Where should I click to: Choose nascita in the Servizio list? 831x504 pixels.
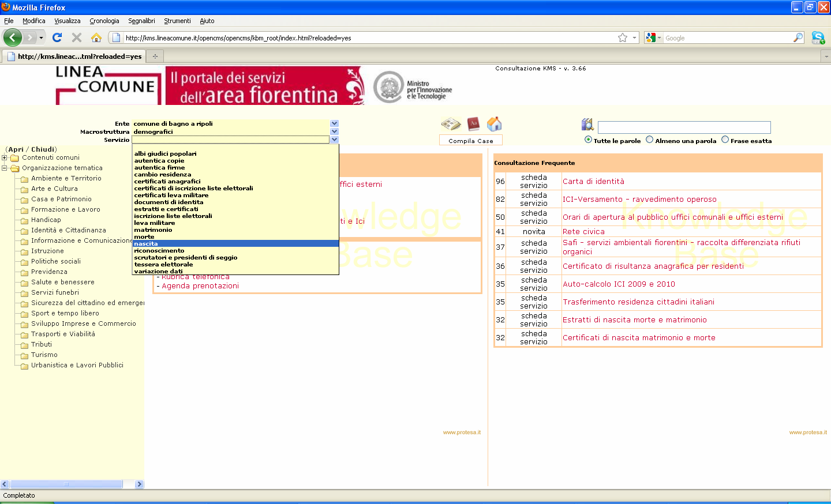(235, 243)
